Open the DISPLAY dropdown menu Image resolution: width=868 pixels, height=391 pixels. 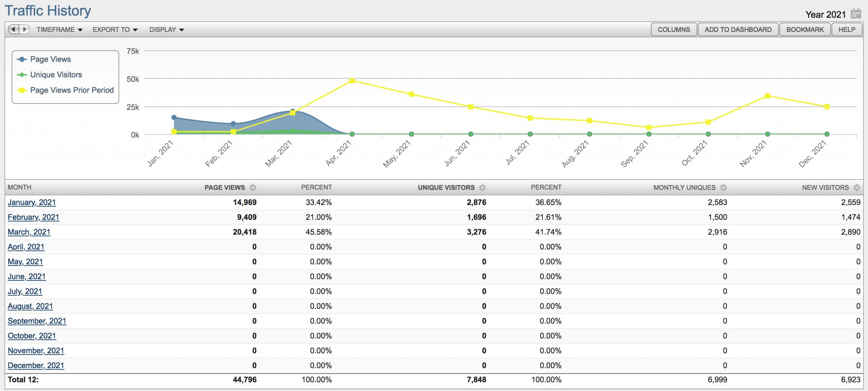click(x=166, y=30)
